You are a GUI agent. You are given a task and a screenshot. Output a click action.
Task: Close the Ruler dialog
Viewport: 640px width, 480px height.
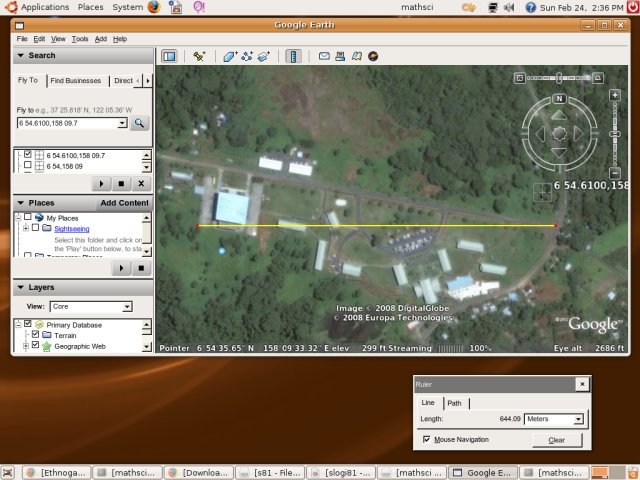coord(582,384)
